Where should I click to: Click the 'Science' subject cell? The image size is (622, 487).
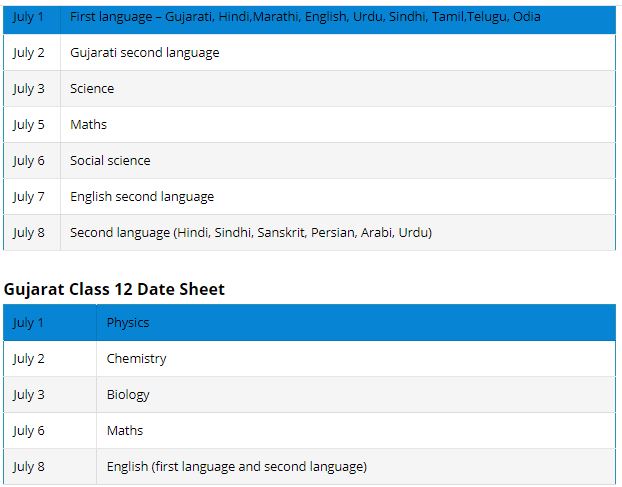coord(92,88)
